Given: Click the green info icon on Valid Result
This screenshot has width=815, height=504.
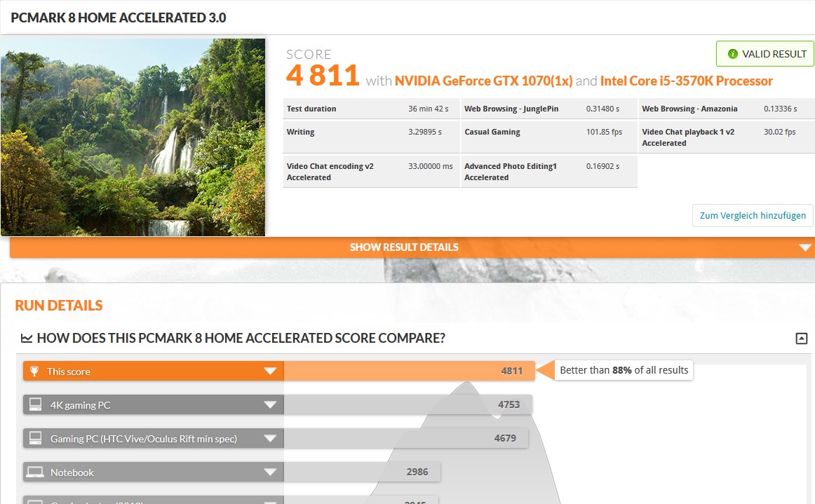Looking at the screenshot, I should pyautogui.click(x=733, y=54).
